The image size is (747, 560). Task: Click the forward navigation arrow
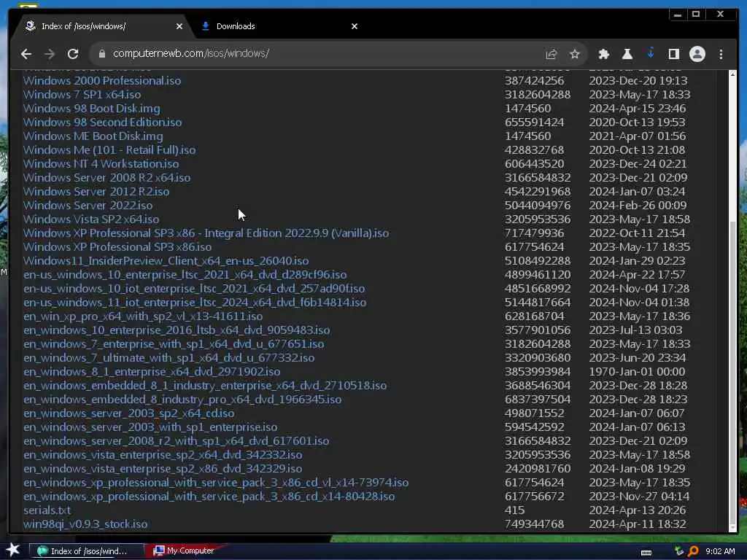(50, 54)
